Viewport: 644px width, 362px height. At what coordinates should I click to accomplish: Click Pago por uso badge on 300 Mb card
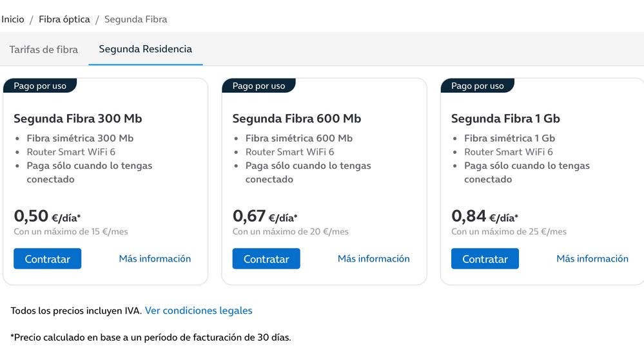40,86
